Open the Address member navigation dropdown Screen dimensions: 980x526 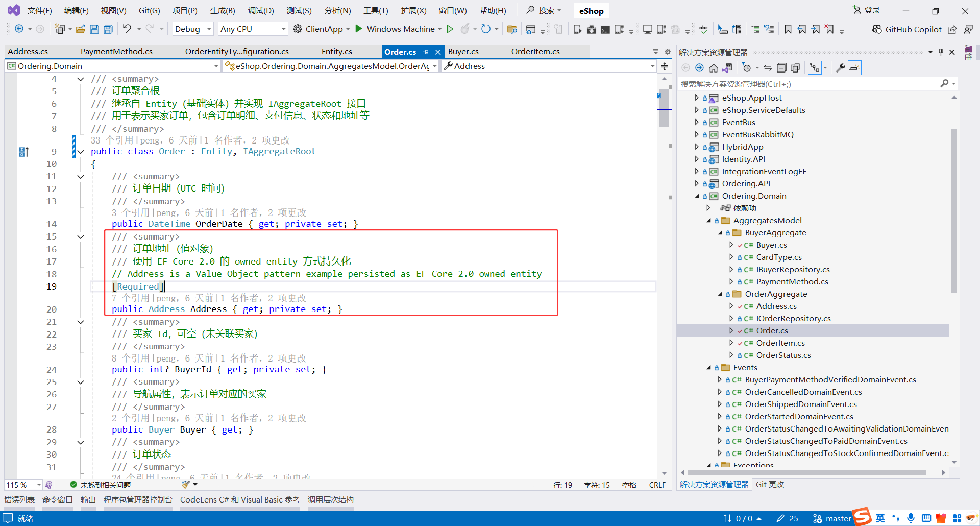[x=549, y=66]
